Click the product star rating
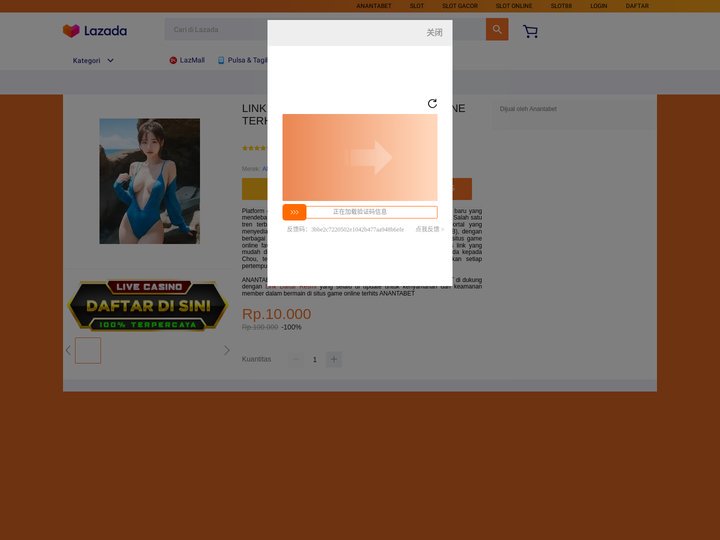Image resolution: width=720 pixels, height=540 pixels. click(x=254, y=148)
